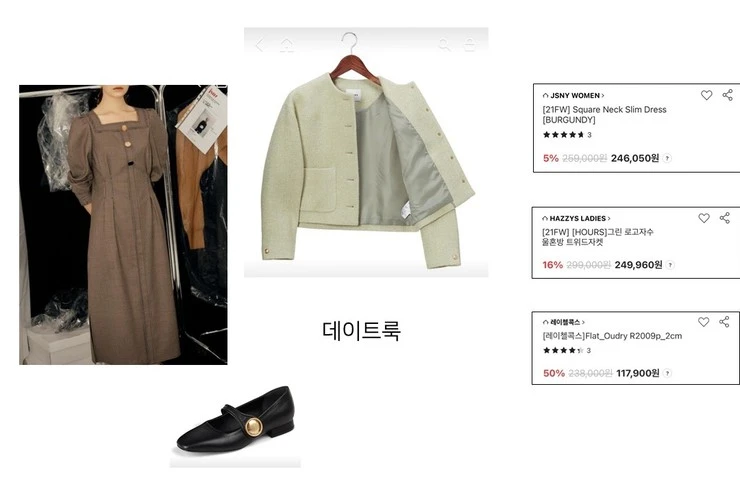Click help icon beside 246,050원 price

click(667, 159)
